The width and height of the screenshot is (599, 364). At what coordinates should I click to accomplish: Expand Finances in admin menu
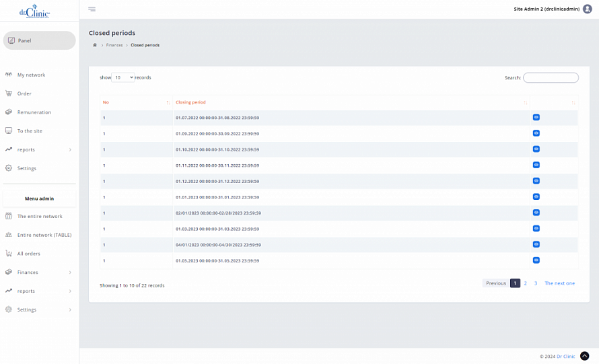click(39, 272)
